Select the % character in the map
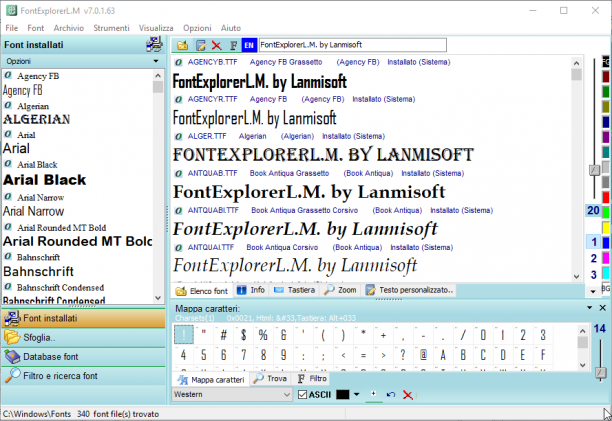The width and height of the screenshot is (612, 421). tap(263, 334)
